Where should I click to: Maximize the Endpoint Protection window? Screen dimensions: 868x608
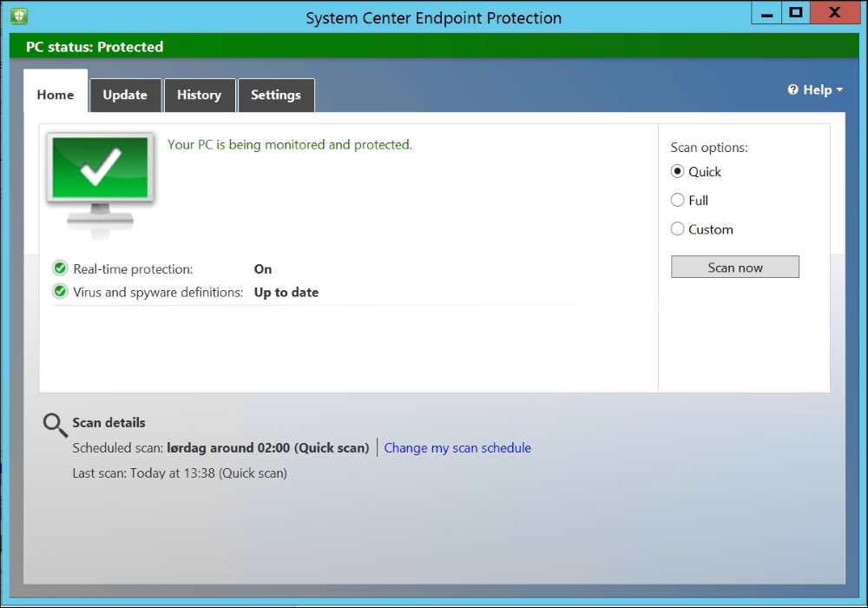[x=795, y=13]
